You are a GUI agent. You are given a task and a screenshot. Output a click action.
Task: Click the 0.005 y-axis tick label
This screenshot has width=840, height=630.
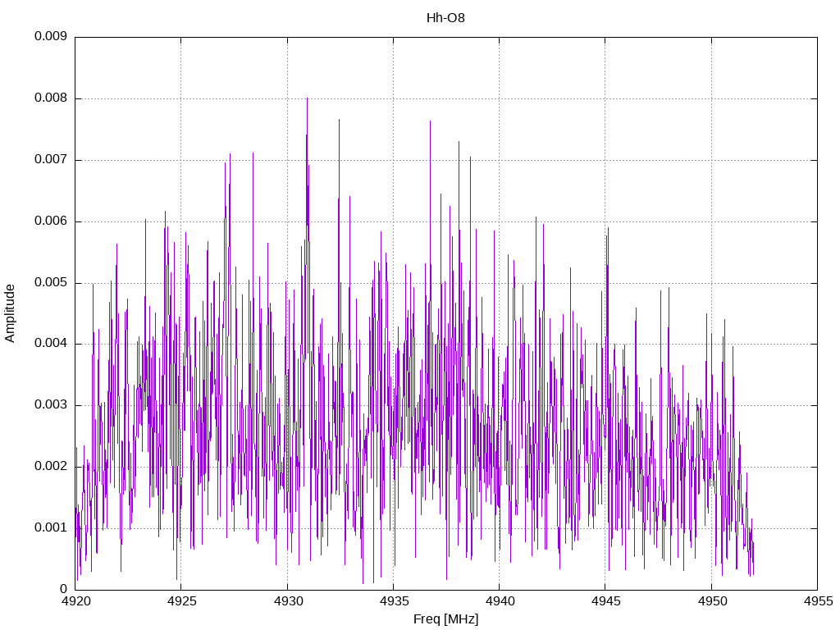coord(51,282)
